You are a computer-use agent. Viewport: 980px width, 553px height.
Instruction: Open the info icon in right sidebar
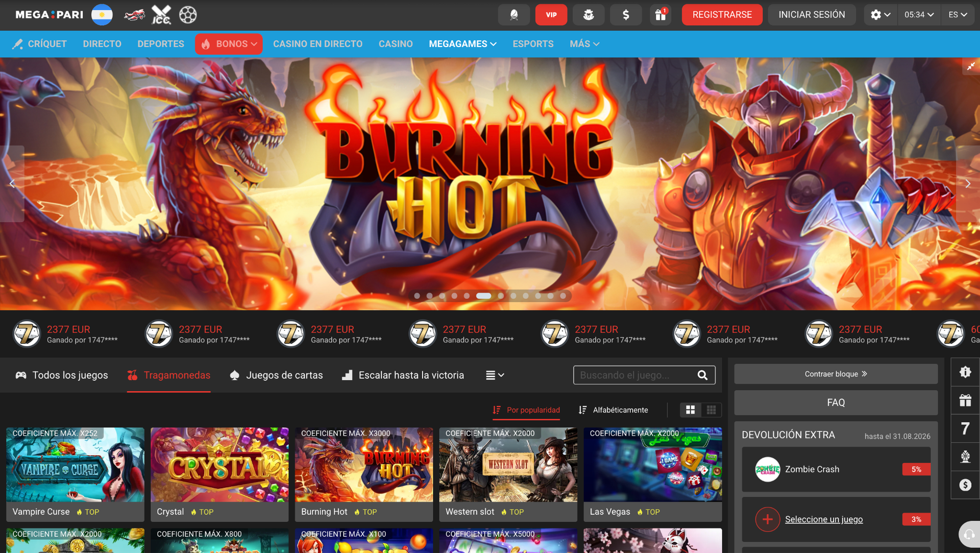tap(965, 372)
